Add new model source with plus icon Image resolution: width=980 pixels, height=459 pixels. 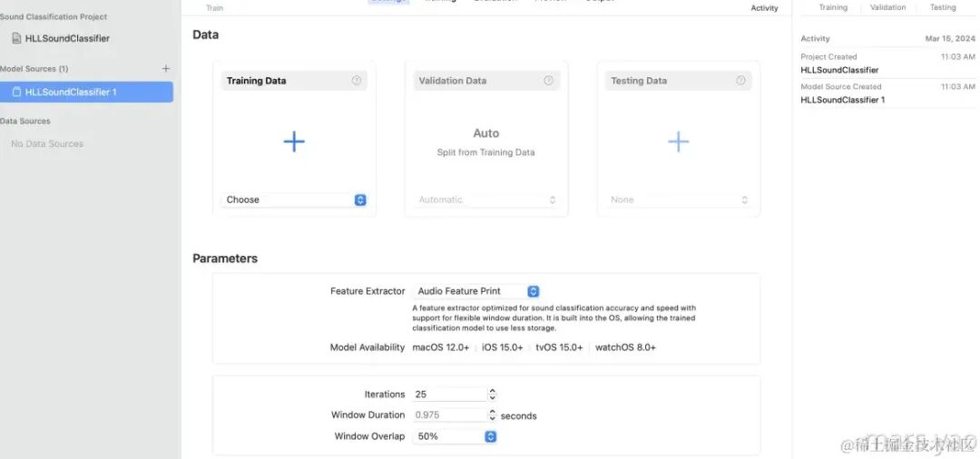click(166, 69)
